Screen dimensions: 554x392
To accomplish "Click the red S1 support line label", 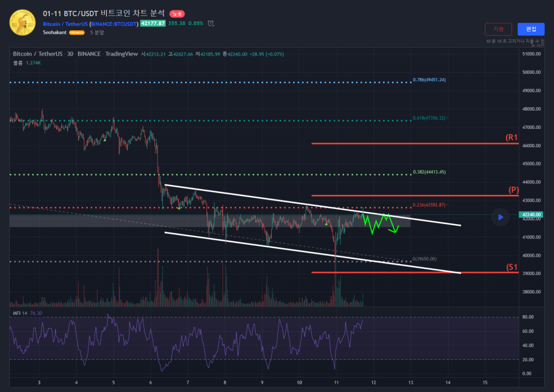I will 512,267.
